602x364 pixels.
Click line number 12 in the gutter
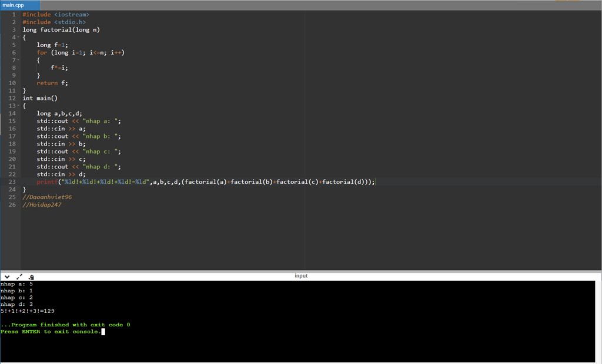12,98
